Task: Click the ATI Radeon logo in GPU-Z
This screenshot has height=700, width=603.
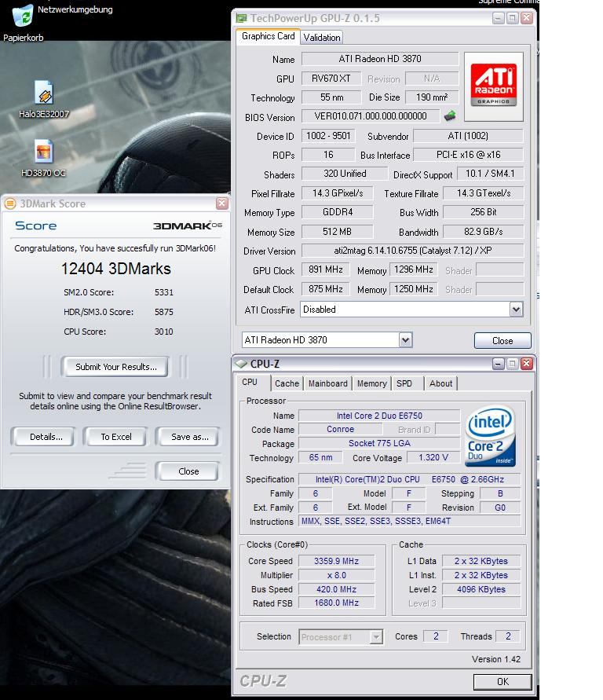Action: coord(493,86)
